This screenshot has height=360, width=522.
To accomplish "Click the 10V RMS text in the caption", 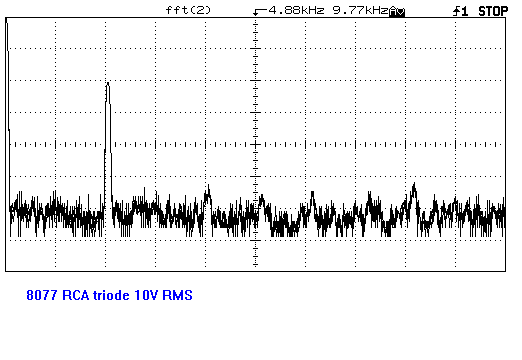I will point(163,295).
